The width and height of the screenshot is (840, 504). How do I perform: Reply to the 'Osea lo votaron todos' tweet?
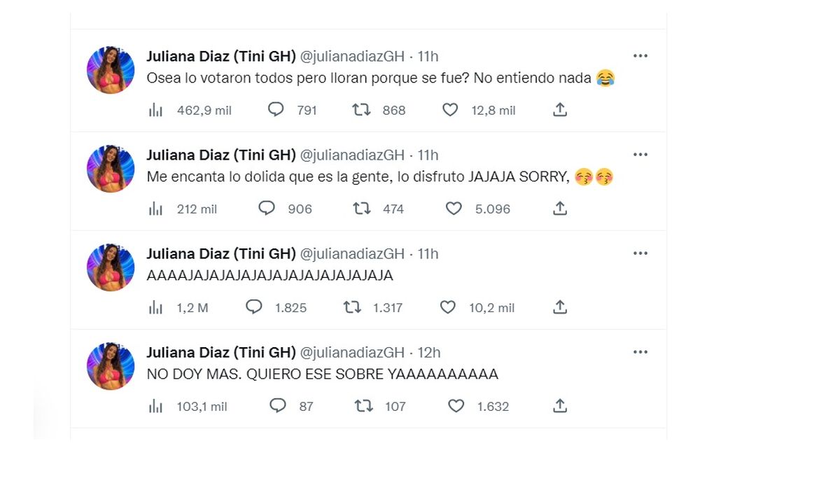click(x=276, y=110)
